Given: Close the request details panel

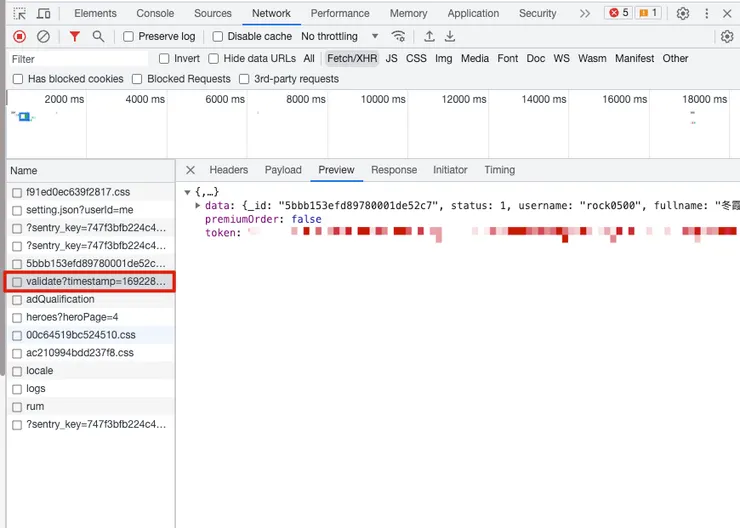Looking at the screenshot, I should [x=190, y=170].
